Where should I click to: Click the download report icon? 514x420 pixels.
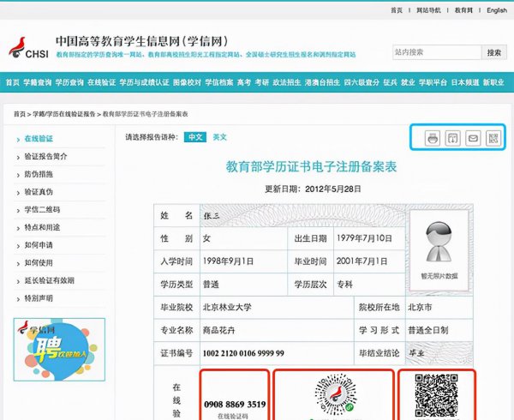452,138
